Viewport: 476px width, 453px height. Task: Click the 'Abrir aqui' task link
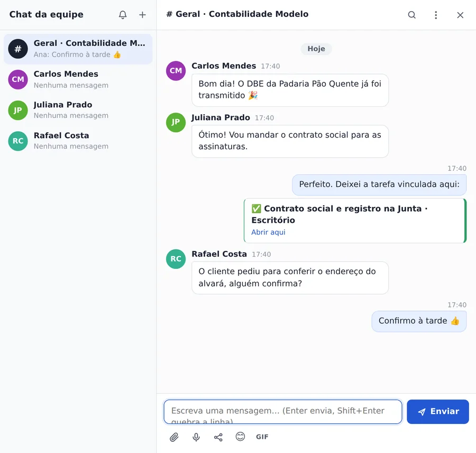click(x=268, y=232)
